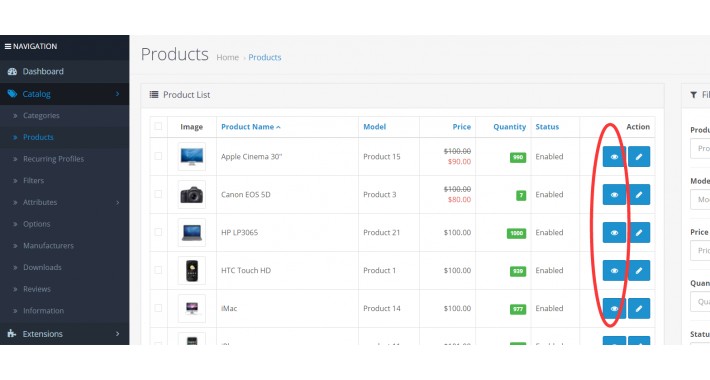The height and width of the screenshot is (380, 710).
Task: Click the eye button in HP LP3065 row
Action: coord(614,232)
